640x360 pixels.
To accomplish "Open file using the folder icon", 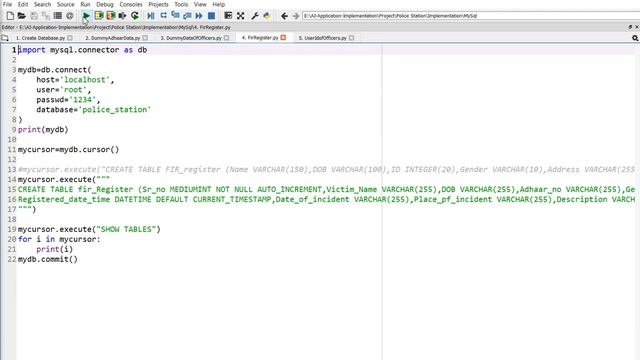I will (22, 16).
